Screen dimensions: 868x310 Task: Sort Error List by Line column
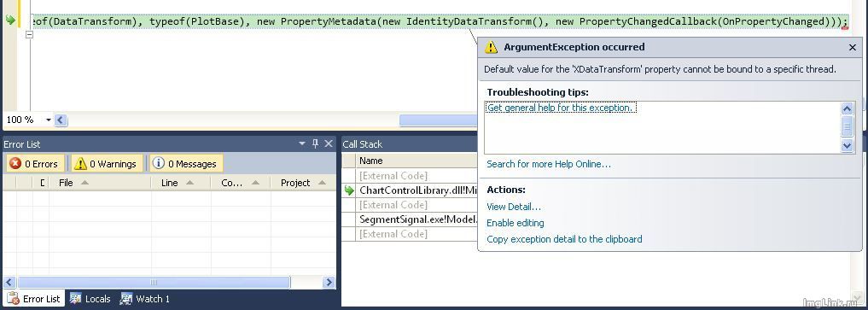coord(181,183)
